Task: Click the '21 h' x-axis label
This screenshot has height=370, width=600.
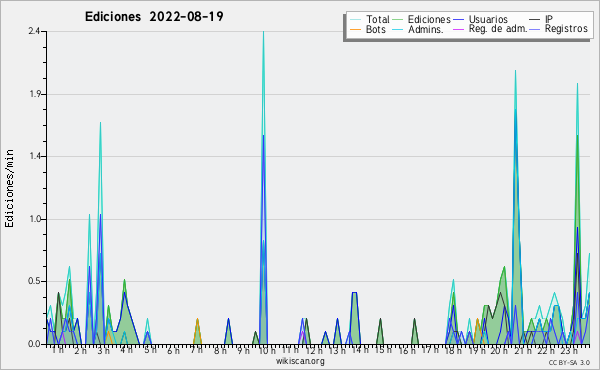Action: tap(523, 350)
